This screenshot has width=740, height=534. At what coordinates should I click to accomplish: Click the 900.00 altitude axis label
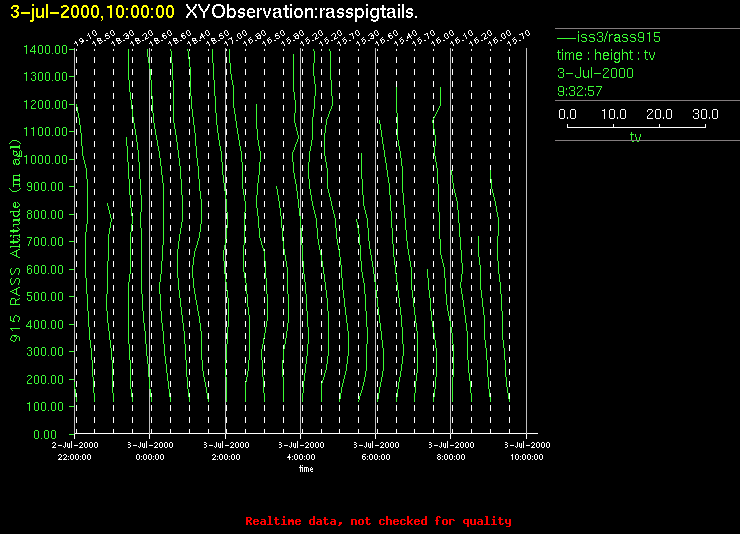pos(45,187)
